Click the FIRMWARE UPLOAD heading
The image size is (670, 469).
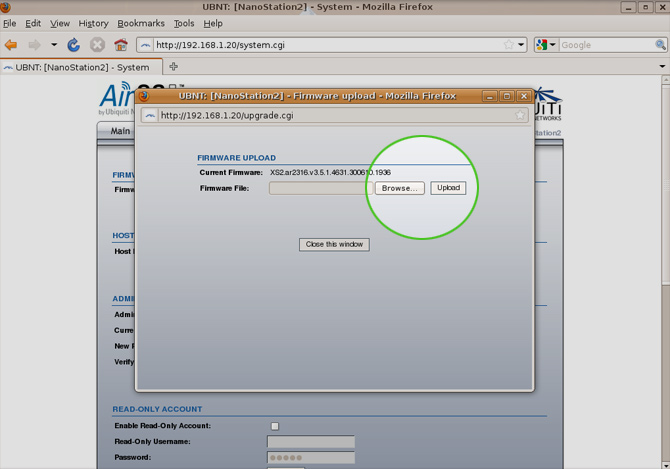pos(236,158)
